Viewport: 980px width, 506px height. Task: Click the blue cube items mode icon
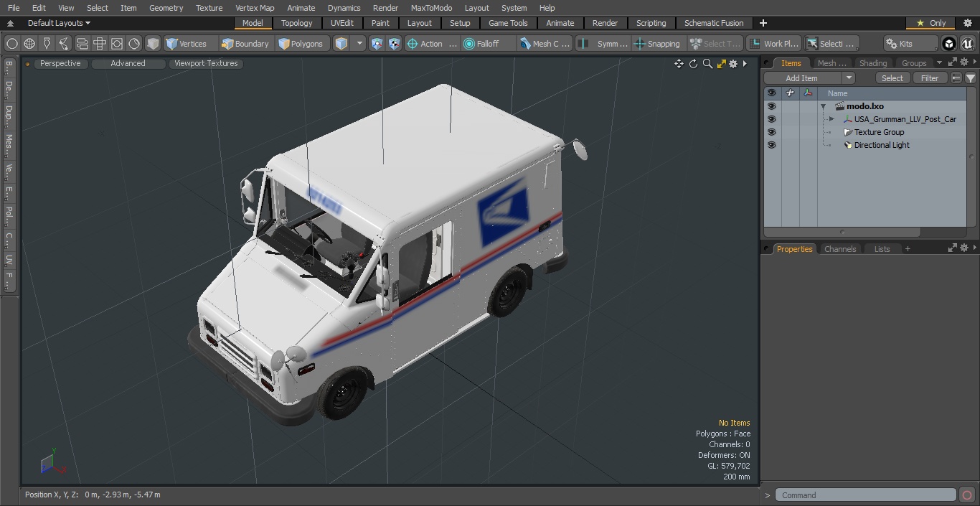[x=341, y=44]
